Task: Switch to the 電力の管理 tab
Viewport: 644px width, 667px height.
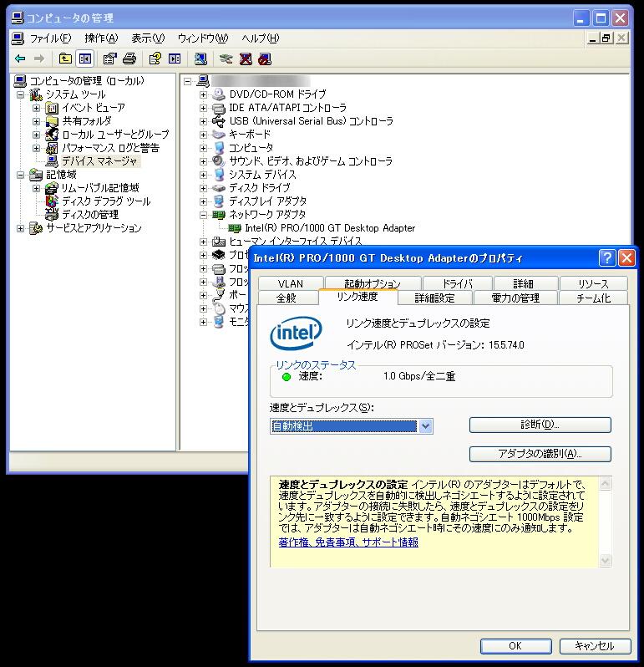Action: click(515, 298)
